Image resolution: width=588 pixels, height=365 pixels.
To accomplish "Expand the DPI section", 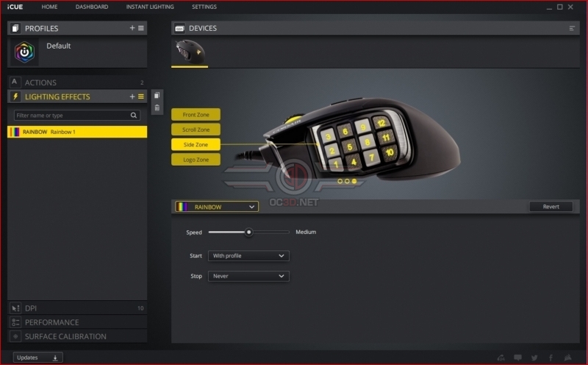I will click(77, 308).
